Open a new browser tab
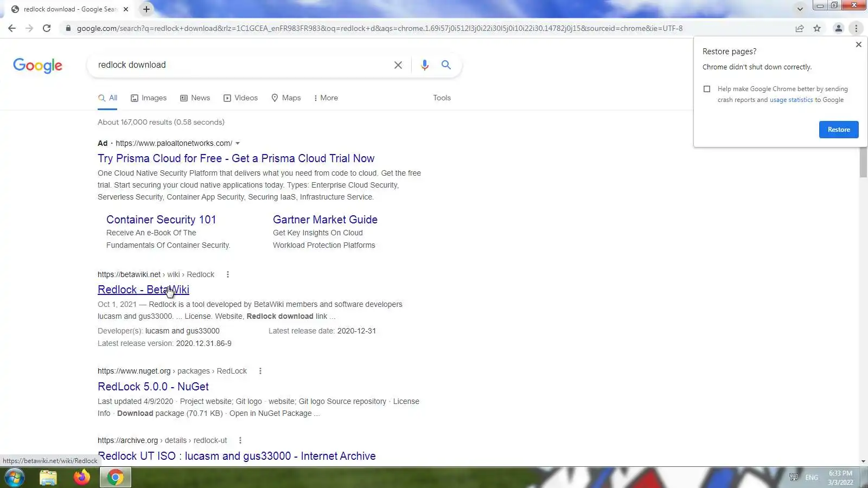The image size is (868, 488). [146, 9]
